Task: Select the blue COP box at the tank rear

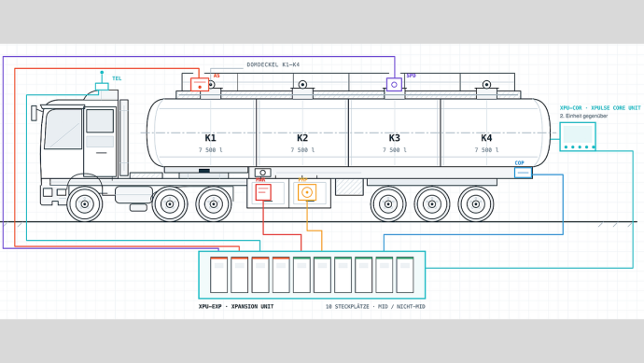Action: pyautogui.click(x=523, y=173)
